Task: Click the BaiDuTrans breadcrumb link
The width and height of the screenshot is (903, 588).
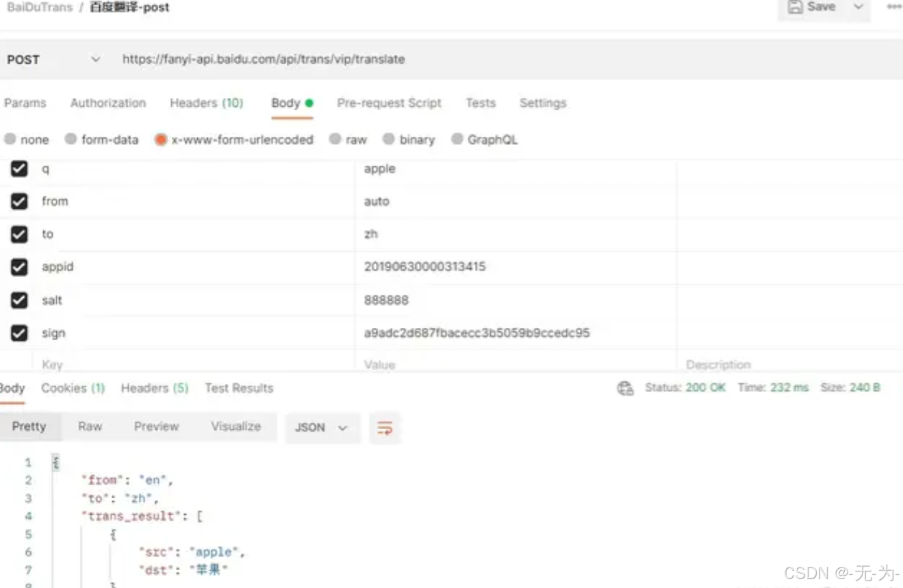Action: tap(40, 8)
